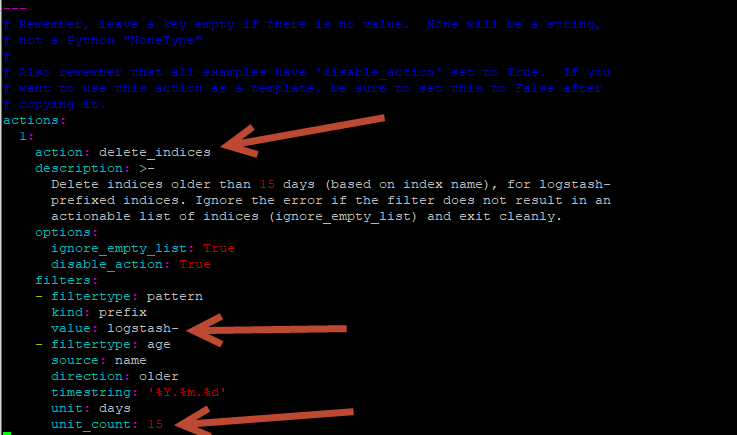Click the red arrow pointing at unit_count
The image size is (737, 435).
[263, 419]
